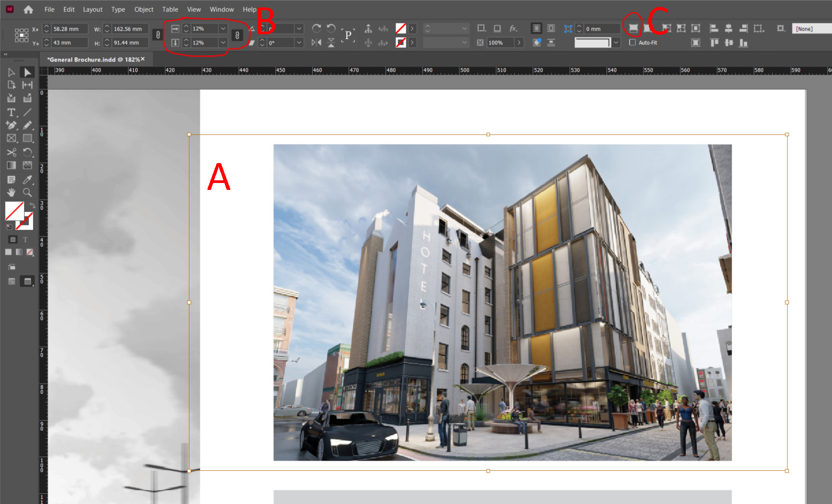Apply Fill Frame Proportionally fitting
Image resolution: width=832 pixels, height=504 pixels.
[x=633, y=29]
